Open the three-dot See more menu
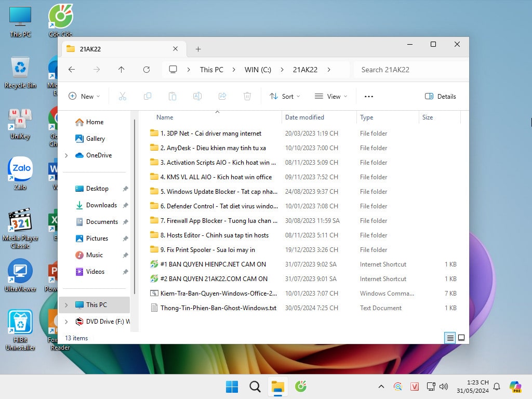 click(x=369, y=96)
